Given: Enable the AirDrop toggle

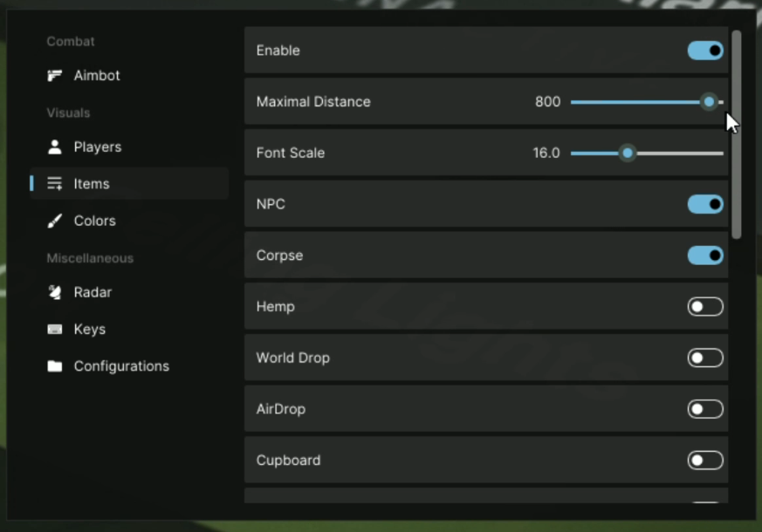Looking at the screenshot, I should click(705, 409).
